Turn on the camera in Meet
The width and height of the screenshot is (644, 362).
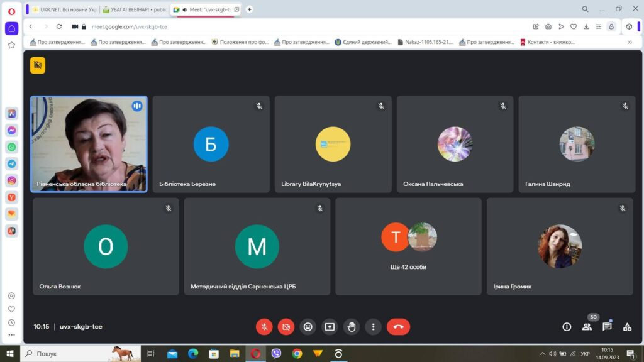click(286, 327)
